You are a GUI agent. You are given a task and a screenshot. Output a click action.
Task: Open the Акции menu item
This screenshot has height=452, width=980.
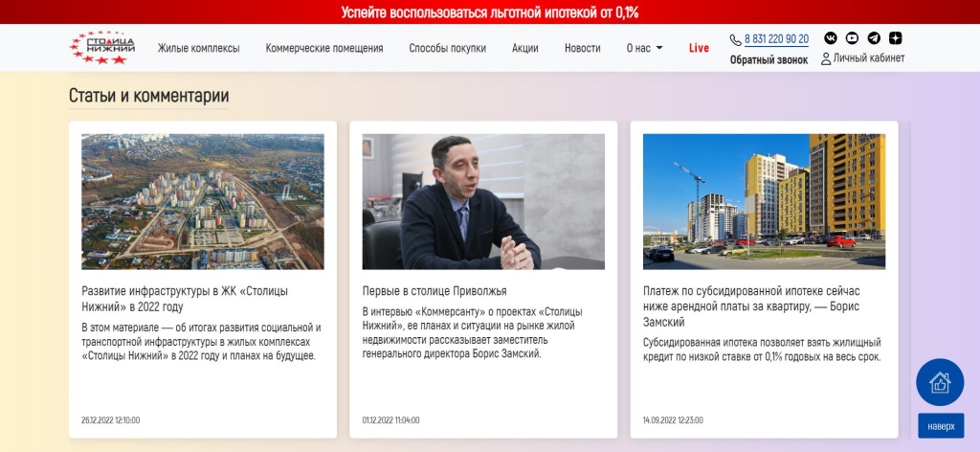click(525, 48)
